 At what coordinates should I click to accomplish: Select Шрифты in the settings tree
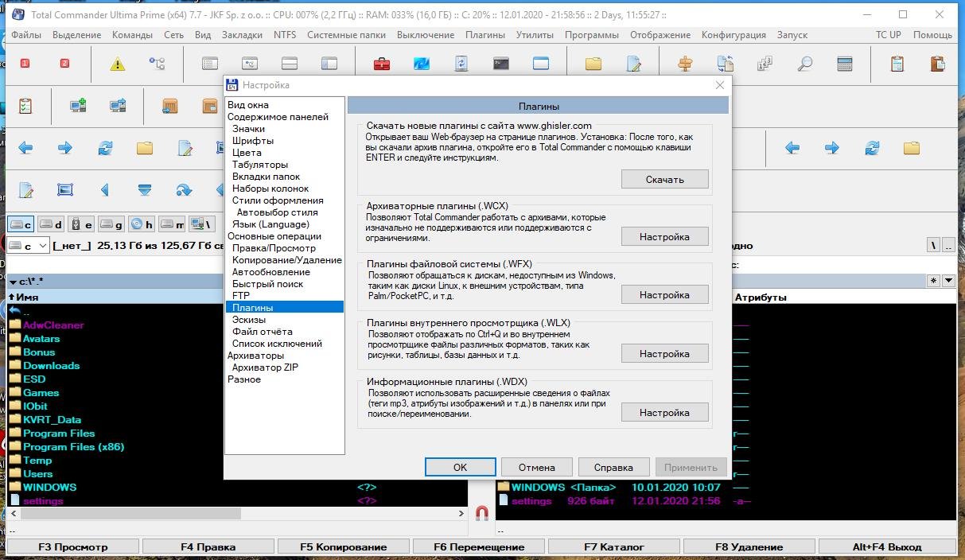(253, 141)
